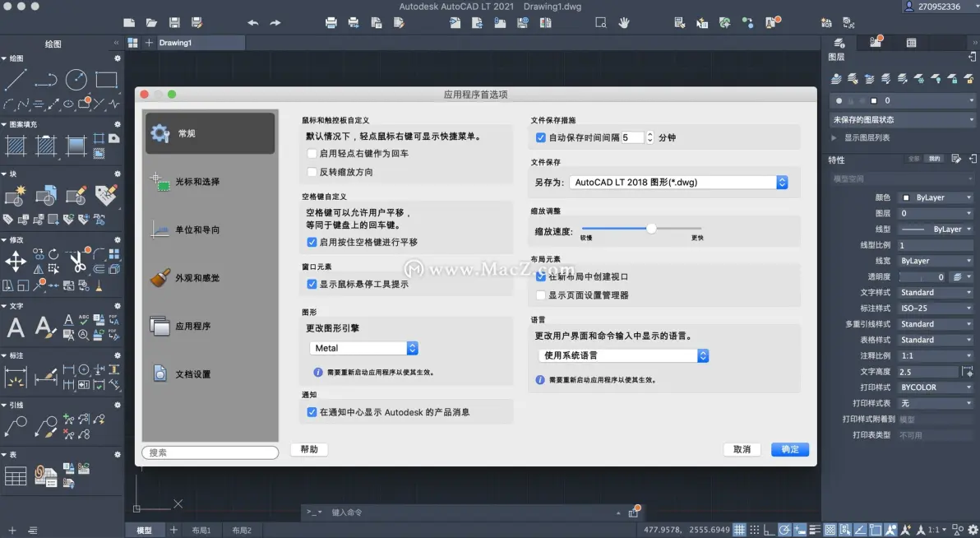Open the status bar gear settings
Screen dimensions: 980x538
point(973,530)
